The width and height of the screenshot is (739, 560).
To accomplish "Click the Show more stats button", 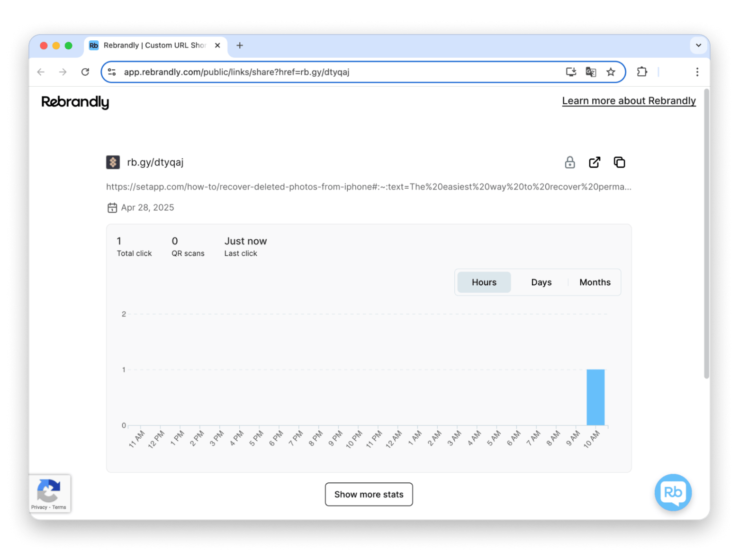I will pyautogui.click(x=369, y=494).
